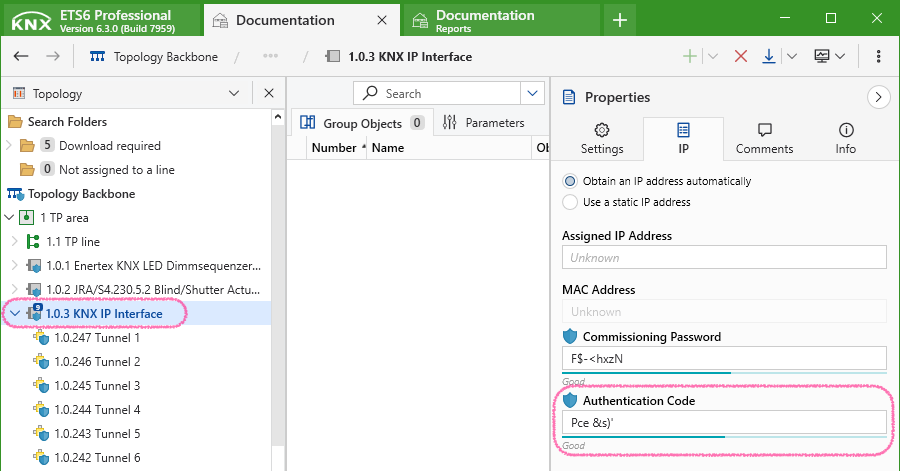Click the monitor workspace icon
This screenshot has height=471, width=900.
822,57
